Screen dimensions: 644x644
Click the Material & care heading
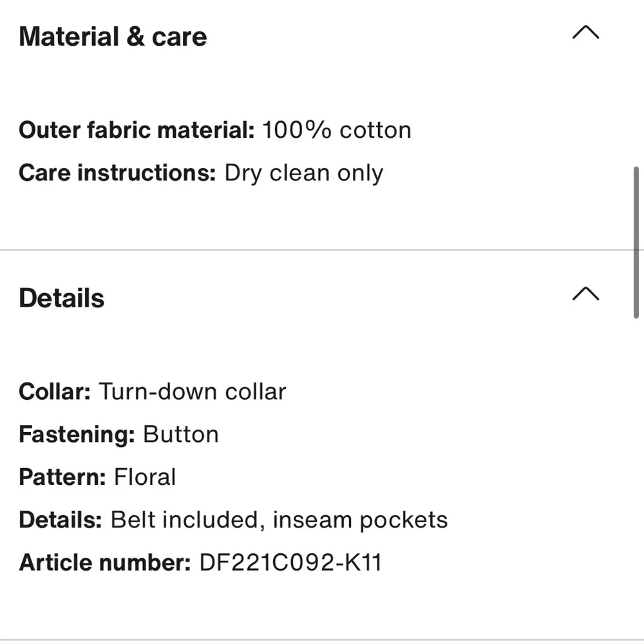click(x=113, y=37)
